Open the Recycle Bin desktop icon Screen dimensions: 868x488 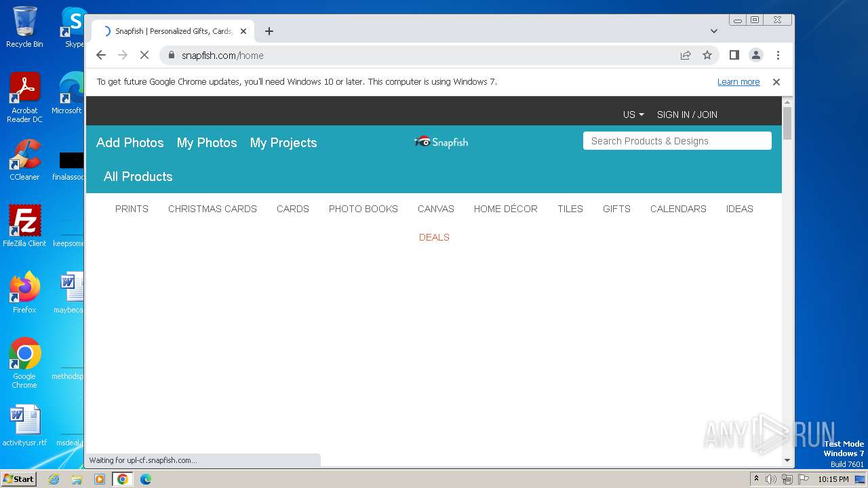24,27
